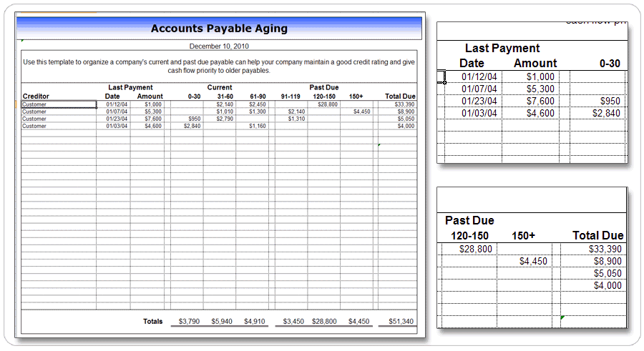Click the 'Date' header in the enlarged top-right preview
Screen dimensions: 644x351
[x=472, y=63]
